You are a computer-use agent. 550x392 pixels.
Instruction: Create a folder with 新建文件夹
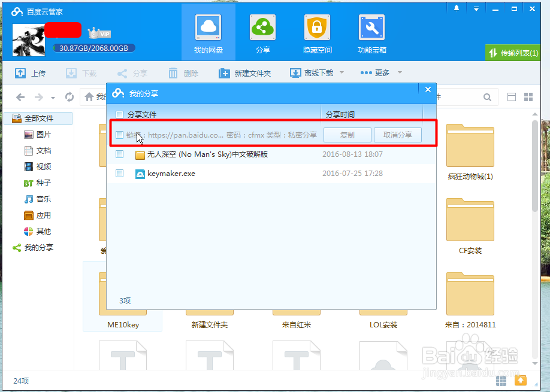tap(245, 73)
